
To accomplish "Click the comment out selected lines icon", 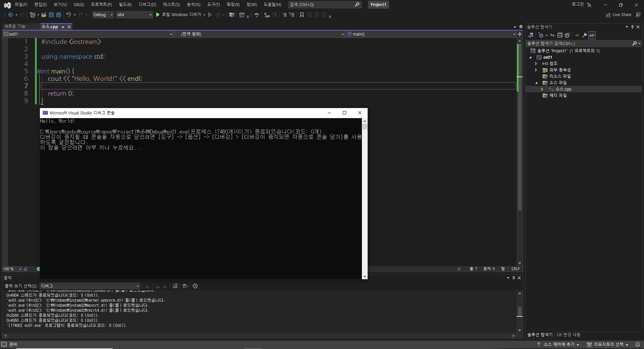I will tap(284, 15).
